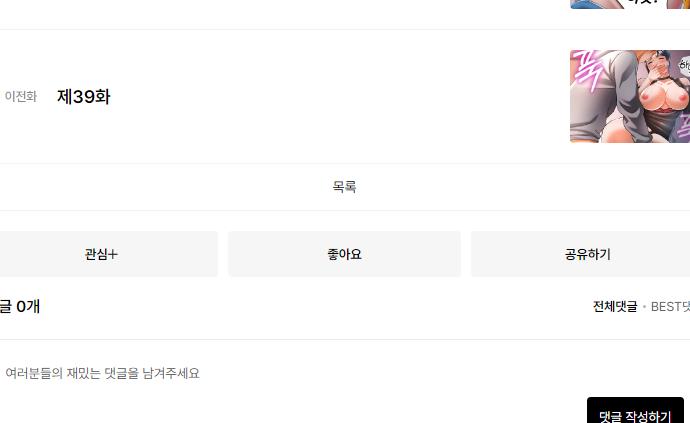Select the partially visible thumbnail at top
This screenshot has height=423, width=690.
click(630, 4)
